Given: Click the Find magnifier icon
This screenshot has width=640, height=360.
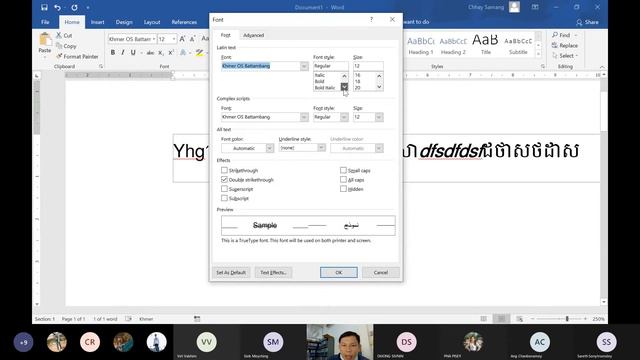Looking at the screenshot, I should click(555, 35).
